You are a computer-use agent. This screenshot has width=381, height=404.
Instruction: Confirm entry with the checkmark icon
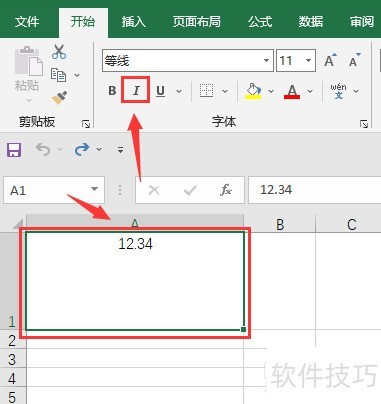[190, 190]
